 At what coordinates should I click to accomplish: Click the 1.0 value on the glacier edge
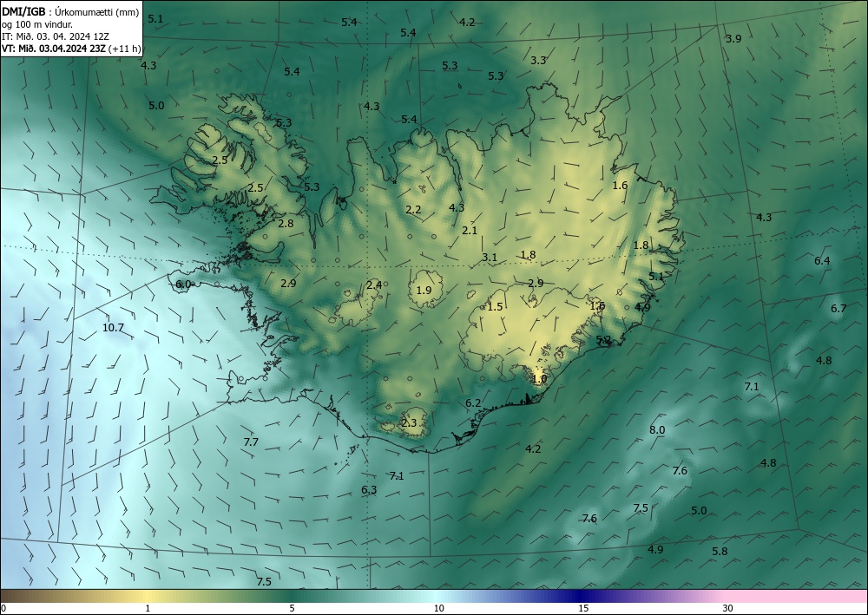tap(539, 379)
